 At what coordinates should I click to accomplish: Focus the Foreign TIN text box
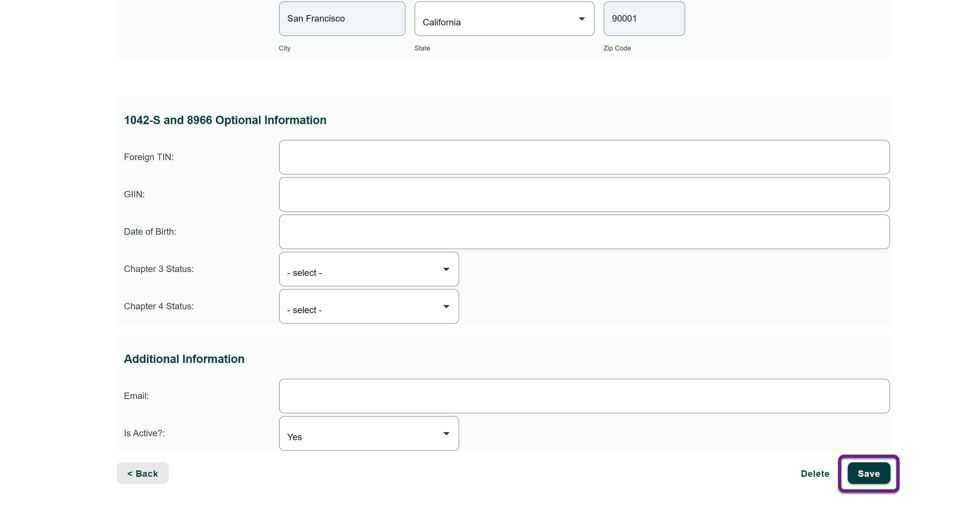coord(583,157)
